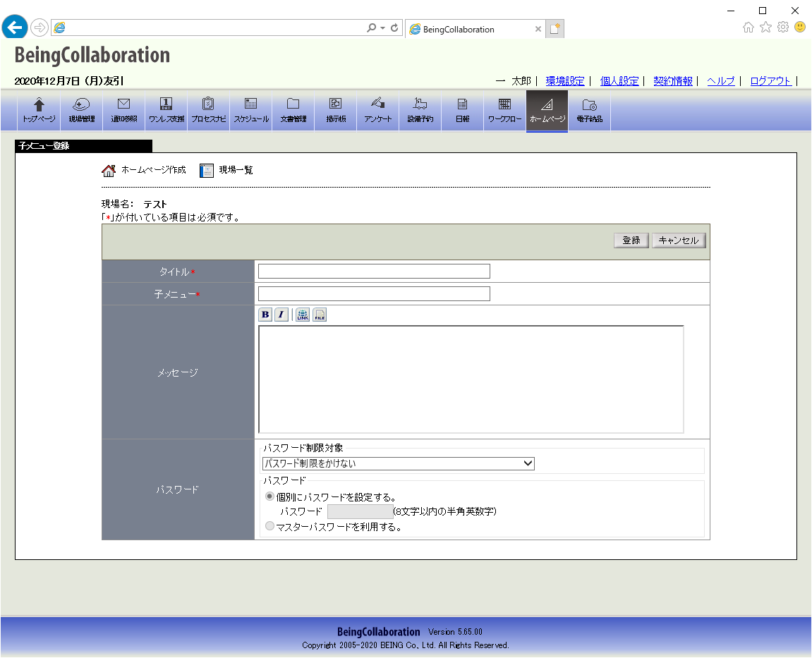Click the 登録 register button
Image resolution: width=812 pixels, height=658 pixels.
(x=631, y=240)
